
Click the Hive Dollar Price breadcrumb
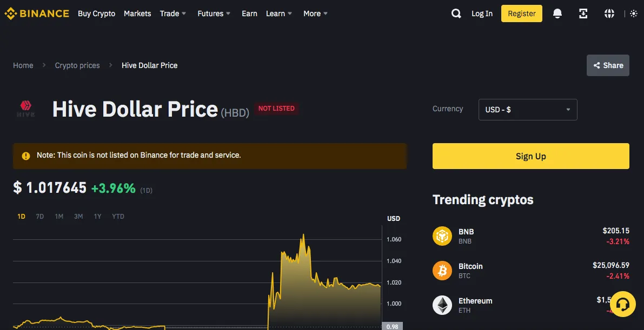pyautogui.click(x=149, y=65)
